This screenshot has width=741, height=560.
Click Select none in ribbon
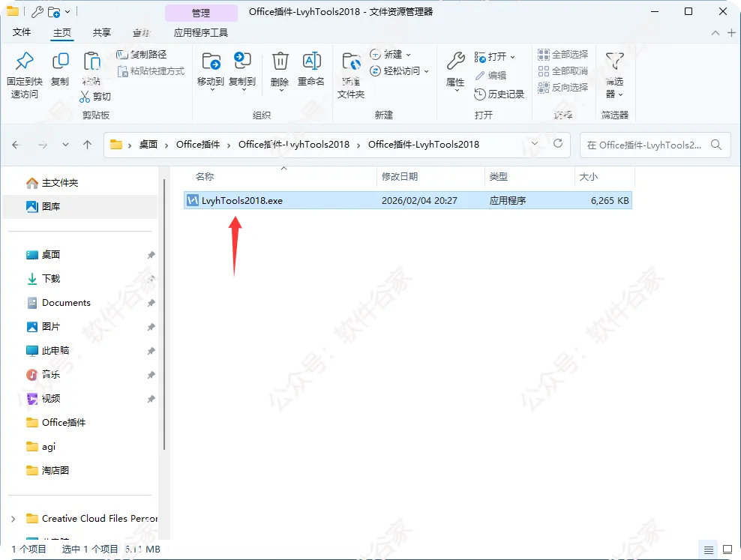click(x=562, y=70)
